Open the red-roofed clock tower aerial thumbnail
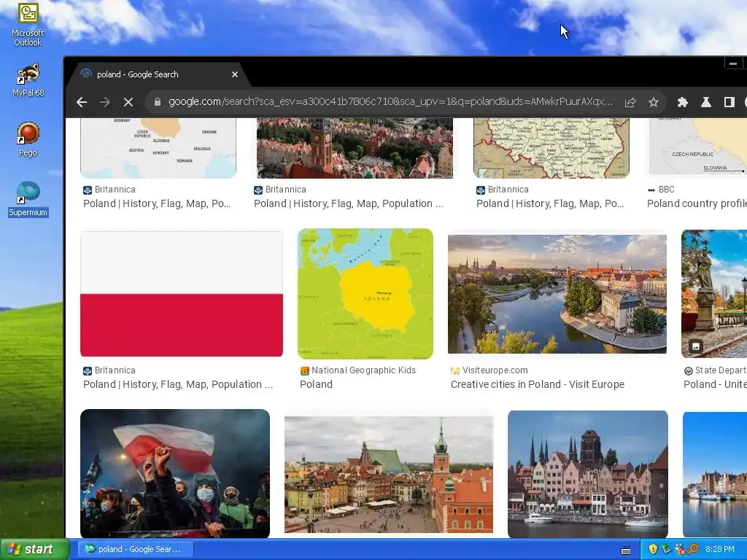The height and width of the screenshot is (560, 747). (x=355, y=148)
